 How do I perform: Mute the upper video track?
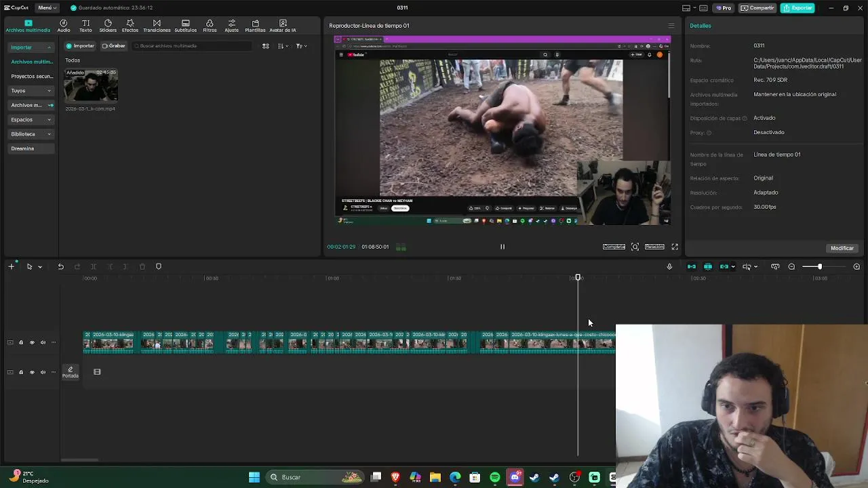click(43, 342)
